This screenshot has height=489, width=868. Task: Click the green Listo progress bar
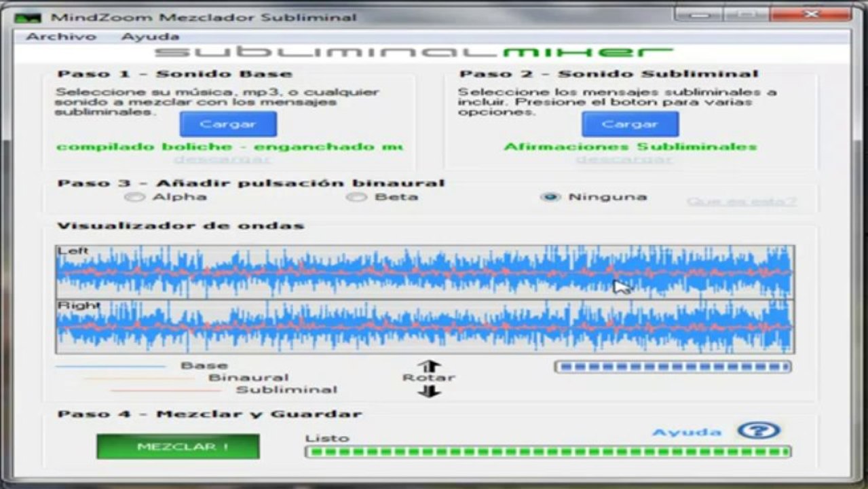548,452
